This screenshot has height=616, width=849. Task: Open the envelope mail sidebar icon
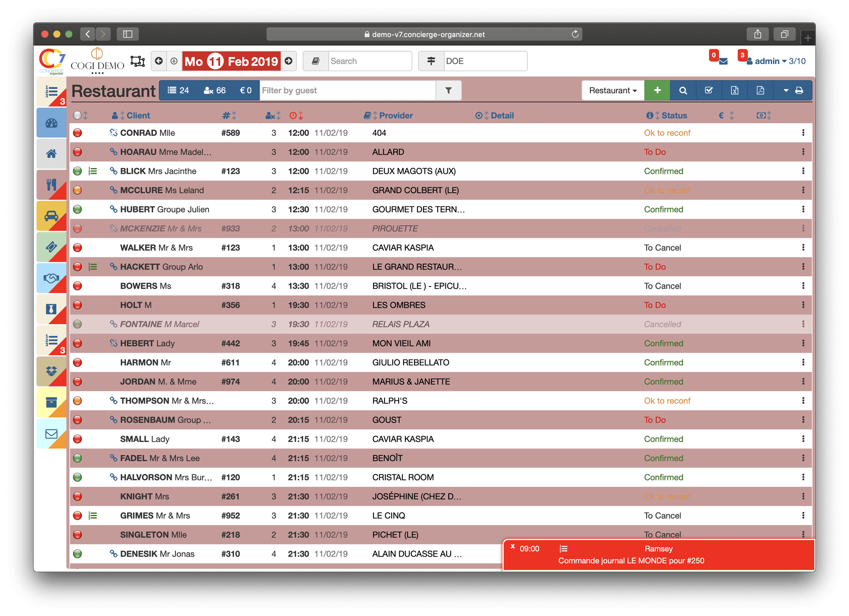(51, 433)
